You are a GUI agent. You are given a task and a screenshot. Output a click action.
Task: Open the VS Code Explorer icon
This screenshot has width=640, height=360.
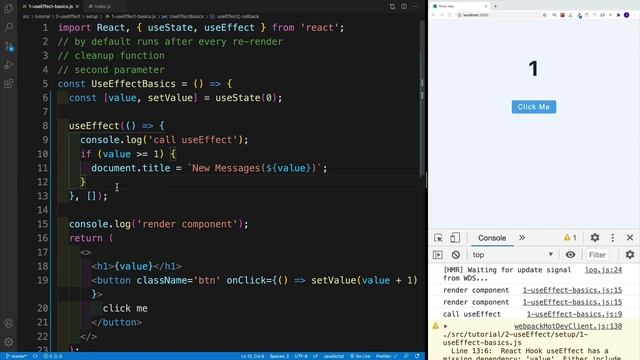[x=8, y=8]
